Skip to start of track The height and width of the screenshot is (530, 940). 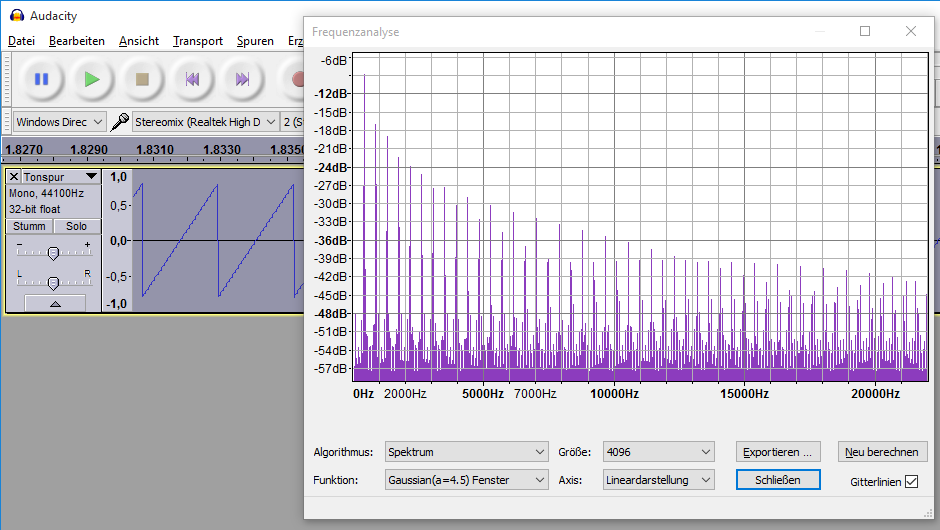click(x=192, y=79)
